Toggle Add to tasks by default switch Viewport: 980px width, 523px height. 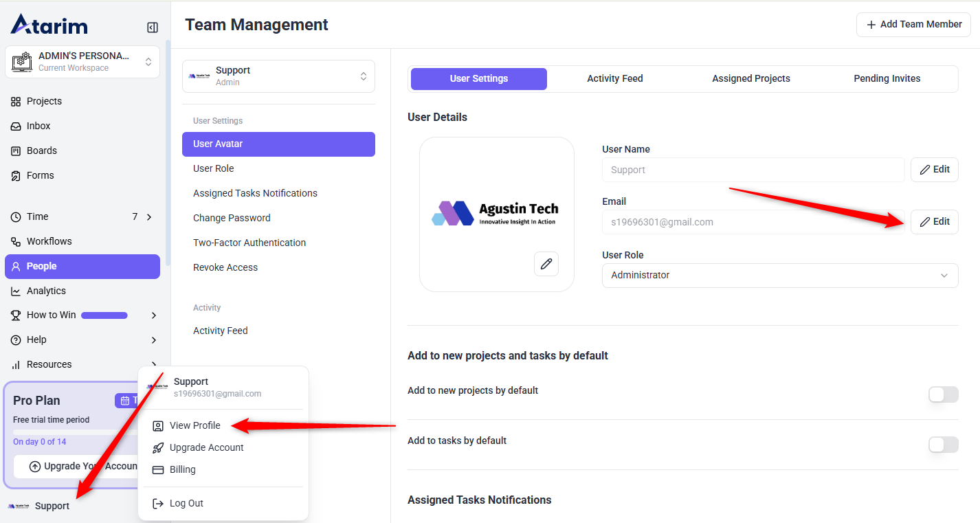(943, 445)
